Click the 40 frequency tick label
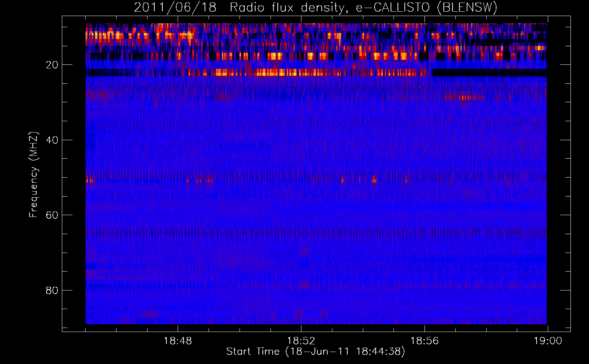 click(x=52, y=140)
